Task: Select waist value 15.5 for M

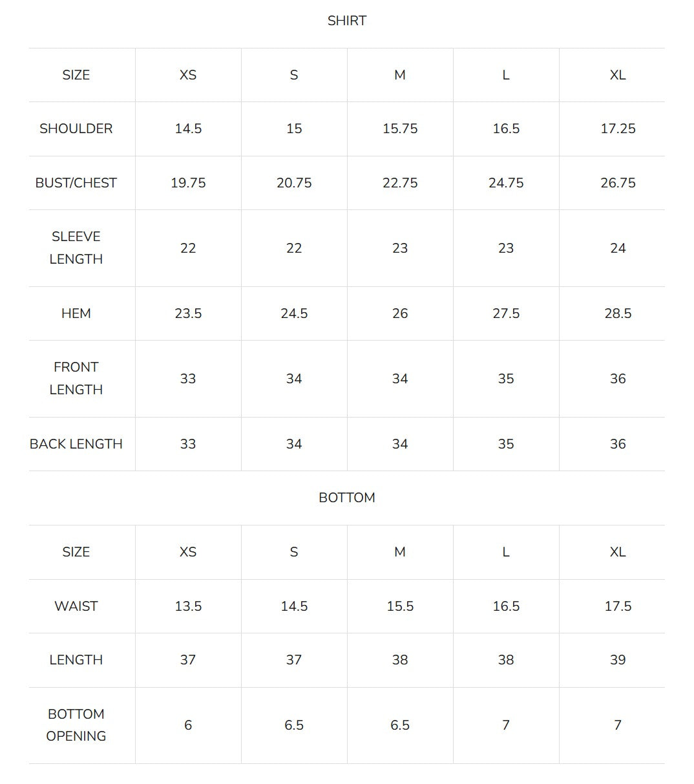Action: [x=400, y=606]
